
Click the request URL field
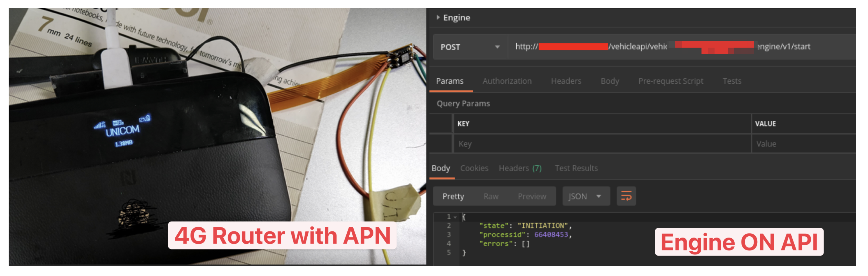(674, 47)
